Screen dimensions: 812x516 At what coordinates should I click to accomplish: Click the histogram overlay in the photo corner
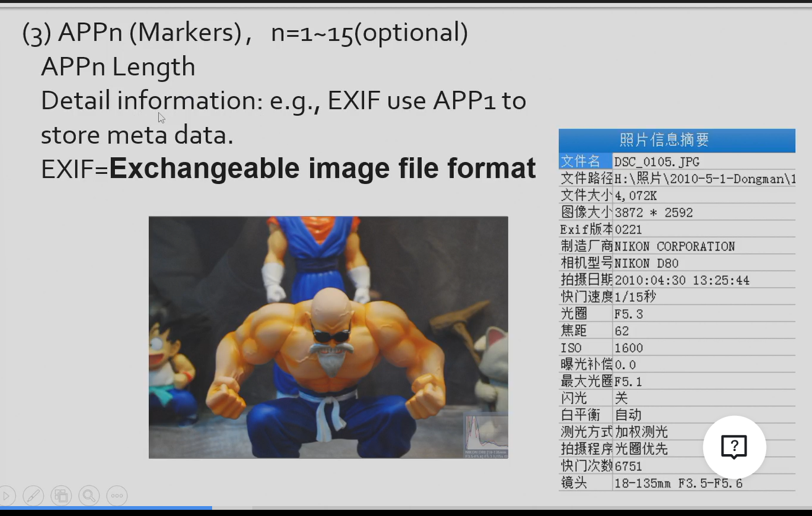(x=486, y=436)
